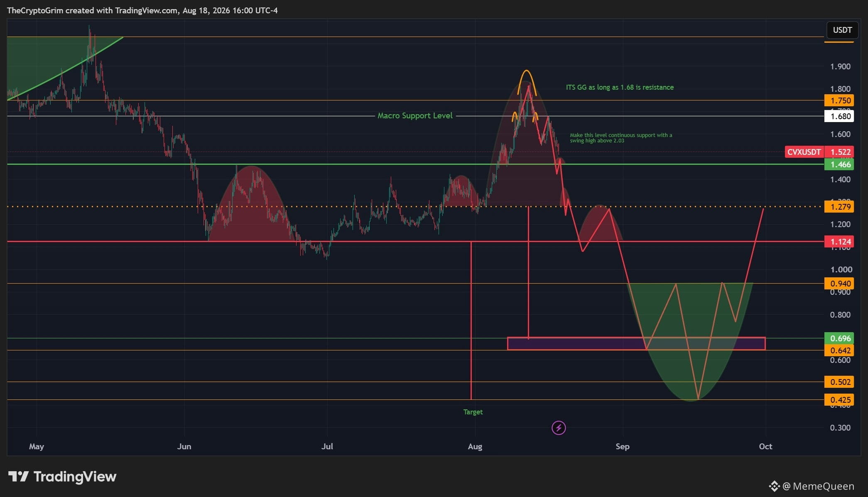Open the USDT currency selector
This screenshot has height=497, width=868.
[842, 30]
